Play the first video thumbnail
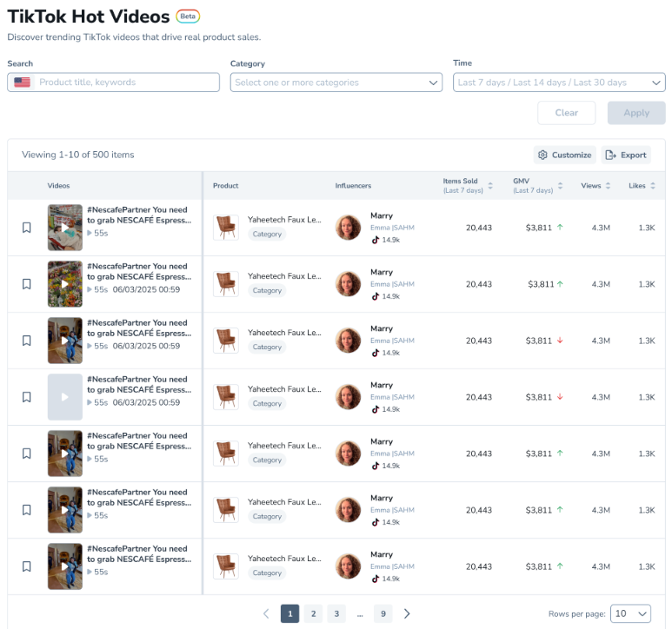Image resolution: width=672 pixels, height=629 pixels. pos(65,228)
